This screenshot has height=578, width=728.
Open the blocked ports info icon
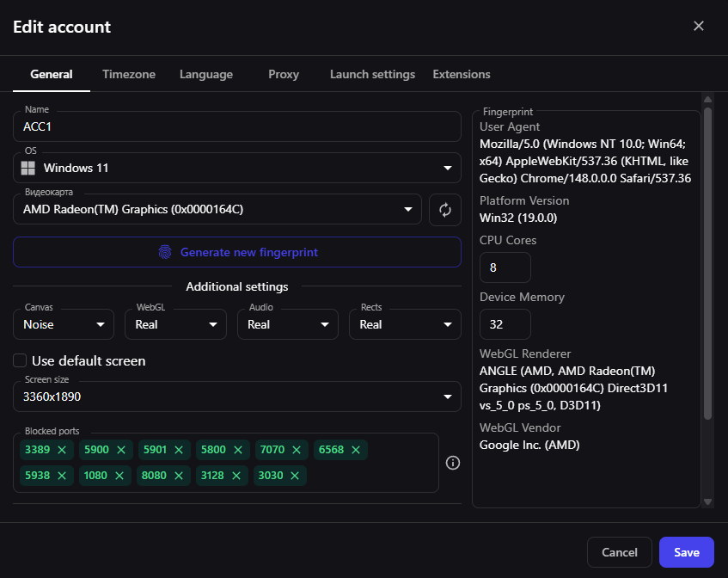(x=453, y=463)
